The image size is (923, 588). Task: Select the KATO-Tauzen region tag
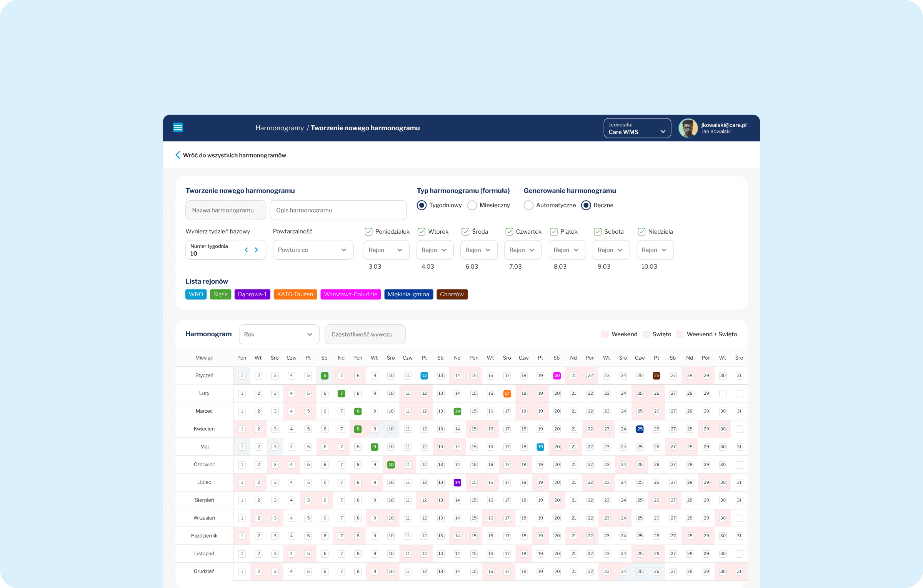295,294
